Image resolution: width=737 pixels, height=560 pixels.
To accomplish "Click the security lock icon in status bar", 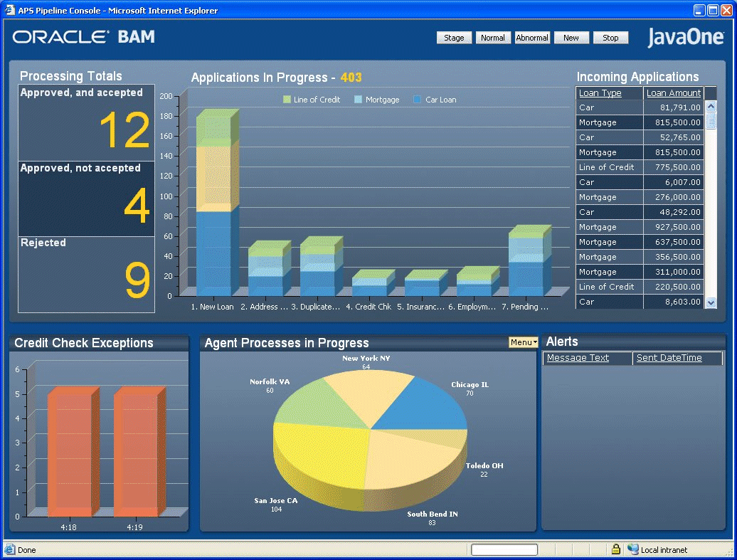I will pos(616,549).
